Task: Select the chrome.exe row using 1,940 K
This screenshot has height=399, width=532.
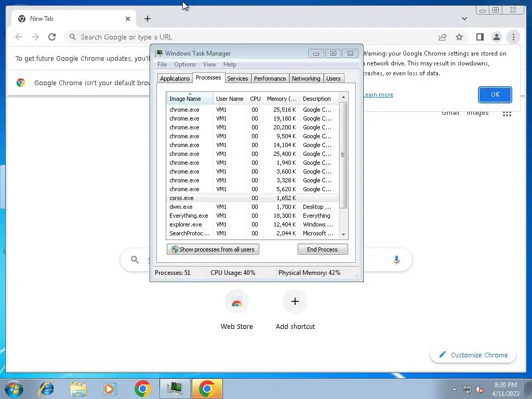Action: click(x=252, y=163)
